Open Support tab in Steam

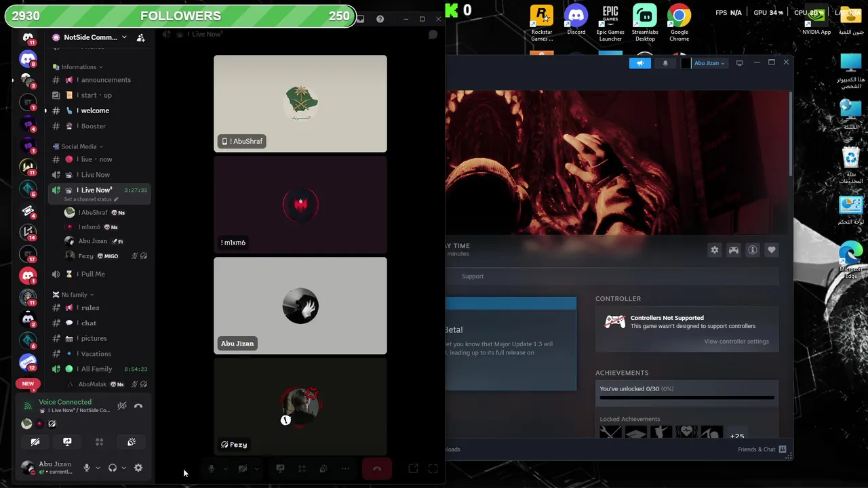[473, 277]
